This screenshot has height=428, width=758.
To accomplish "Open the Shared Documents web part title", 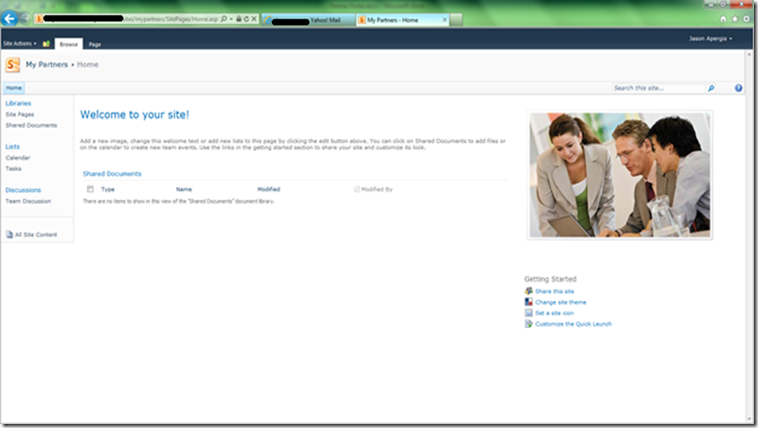I will tap(112, 174).
